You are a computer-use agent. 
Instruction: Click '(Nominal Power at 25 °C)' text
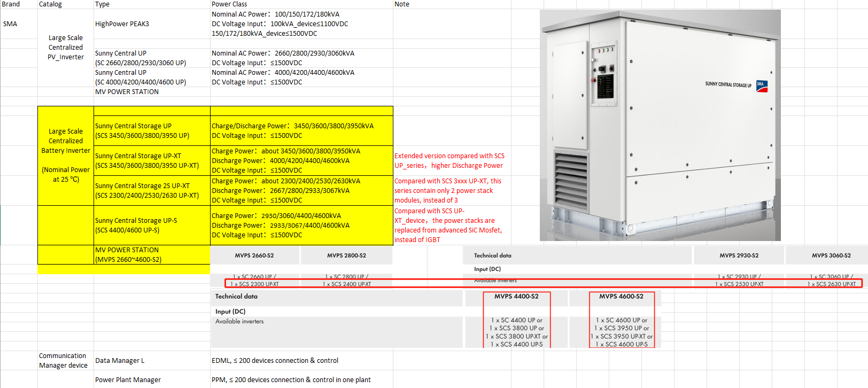pyautogui.click(x=66, y=175)
